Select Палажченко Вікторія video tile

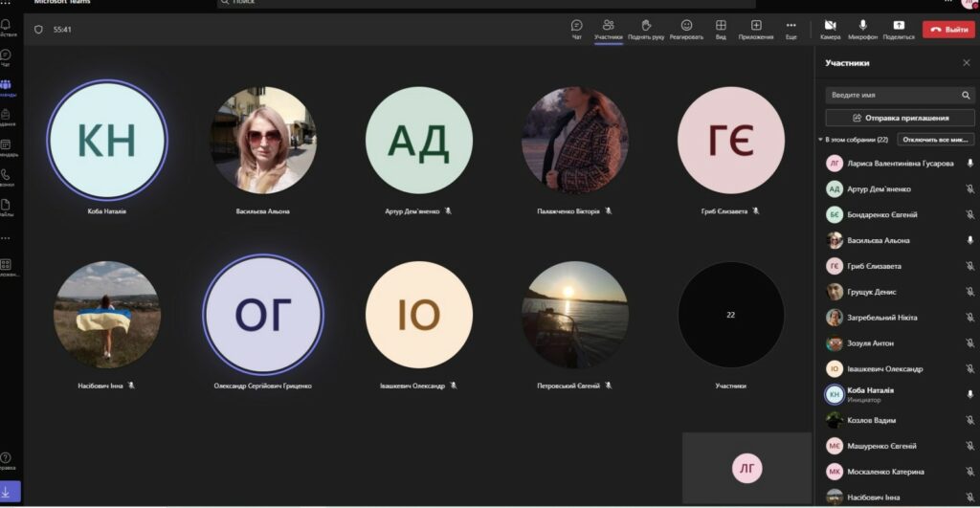click(575, 140)
